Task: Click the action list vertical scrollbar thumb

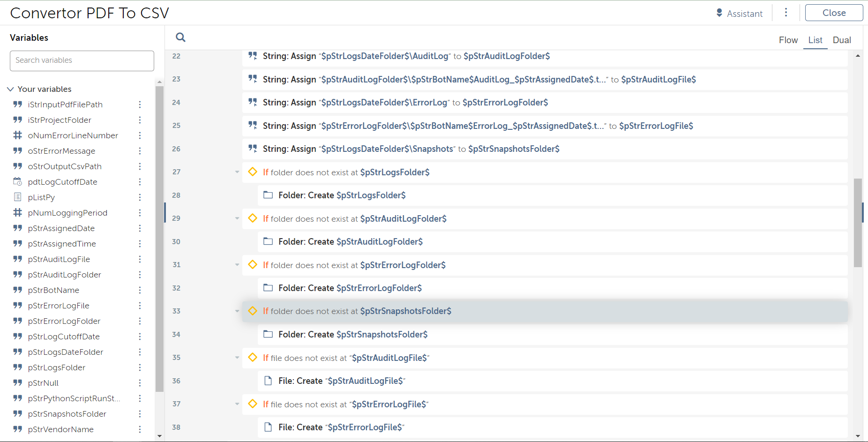Action: pos(858,223)
